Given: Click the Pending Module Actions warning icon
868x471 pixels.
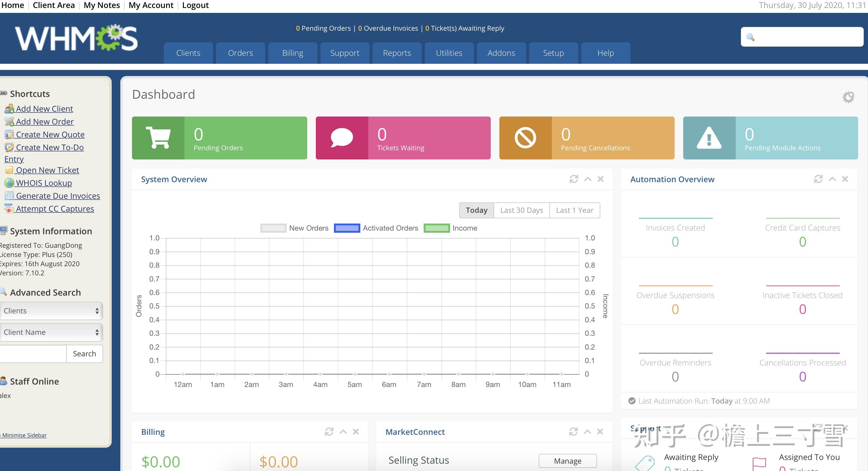Looking at the screenshot, I should click(709, 138).
